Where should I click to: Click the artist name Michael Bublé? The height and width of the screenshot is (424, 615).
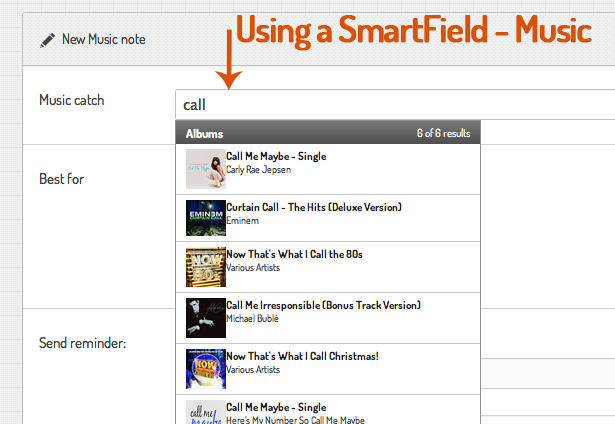pyautogui.click(x=252, y=318)
